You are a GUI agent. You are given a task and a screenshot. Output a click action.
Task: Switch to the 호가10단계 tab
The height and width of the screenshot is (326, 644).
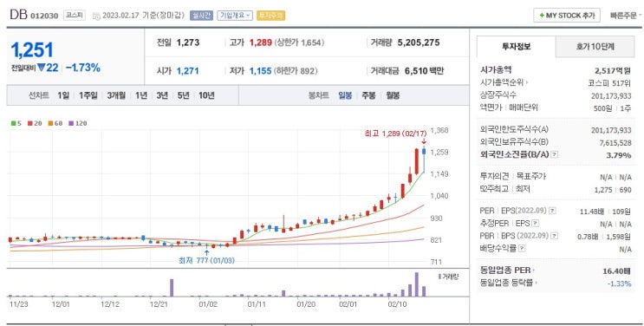click(595, 47)
